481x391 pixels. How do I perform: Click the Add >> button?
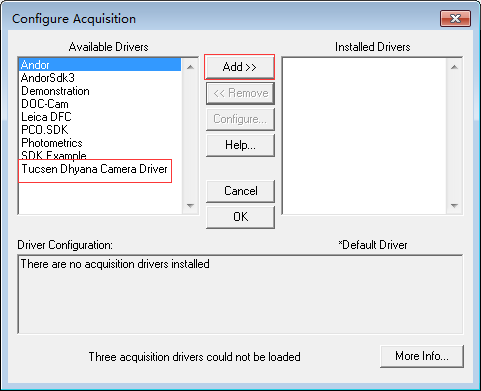tap(240, 67)
